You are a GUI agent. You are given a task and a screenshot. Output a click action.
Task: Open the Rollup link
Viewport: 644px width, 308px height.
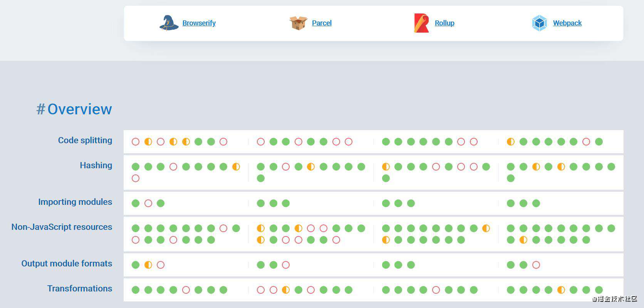[444, 23]
